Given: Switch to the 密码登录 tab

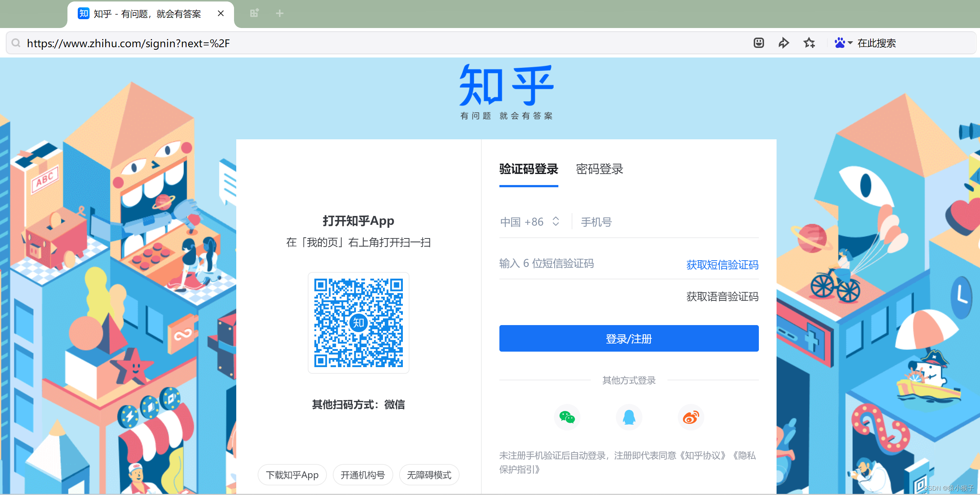Looking at the screenshot, I should 599,169.
